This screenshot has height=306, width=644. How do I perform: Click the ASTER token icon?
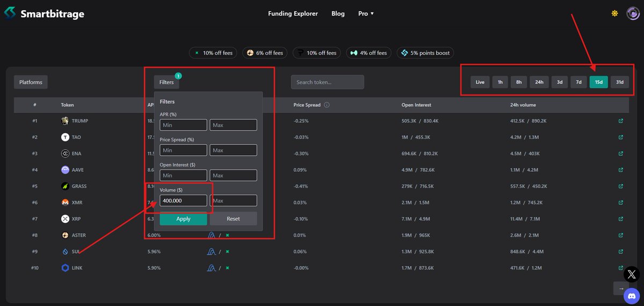point(65,235)
